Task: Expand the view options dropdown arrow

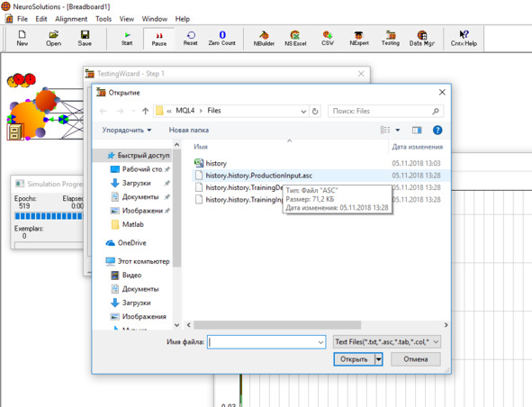Action: pos(398,130)
